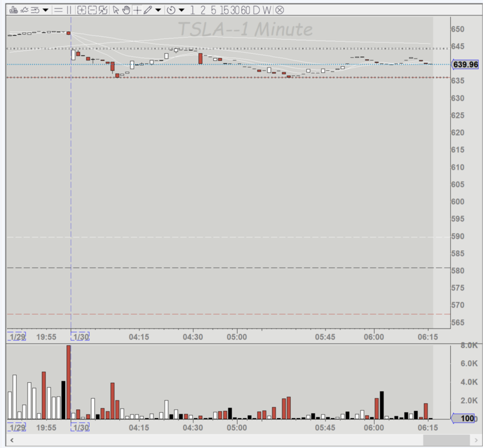
Task: Switch to the 5 minute timeframe
Action: pyautogui.click(x=213, y=10)
